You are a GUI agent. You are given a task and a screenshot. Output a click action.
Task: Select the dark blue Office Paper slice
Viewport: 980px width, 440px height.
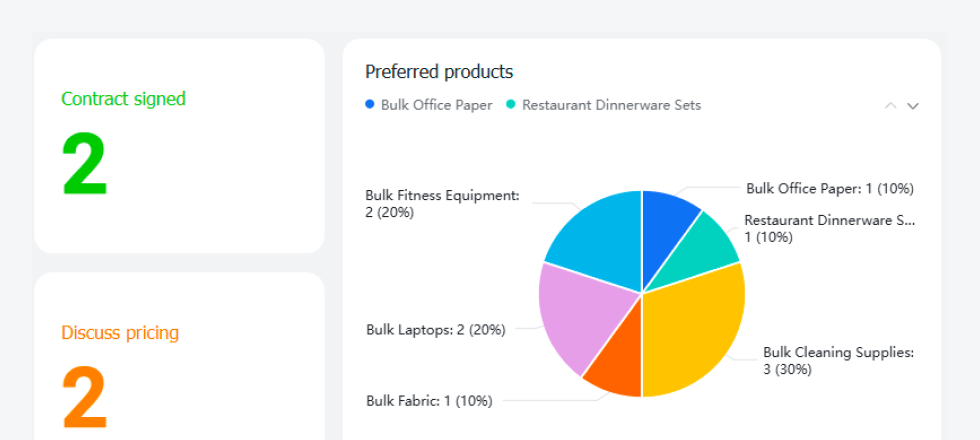(x=666, y=225)
